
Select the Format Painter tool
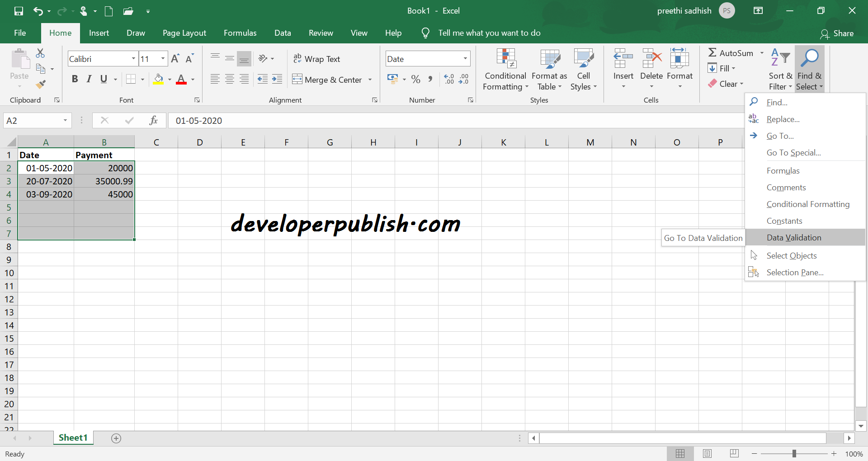tap(41, 84)
